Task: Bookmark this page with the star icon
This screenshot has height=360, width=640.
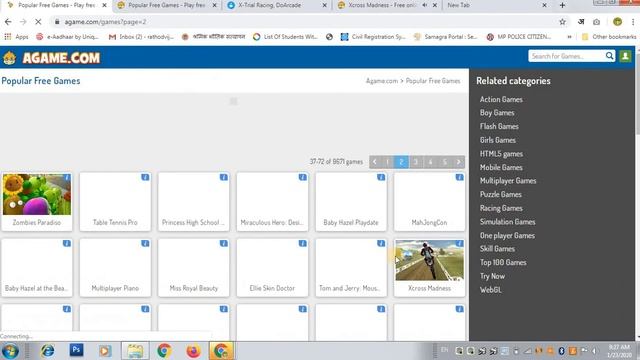Action: pyautogui.click(x=562, y=22)
